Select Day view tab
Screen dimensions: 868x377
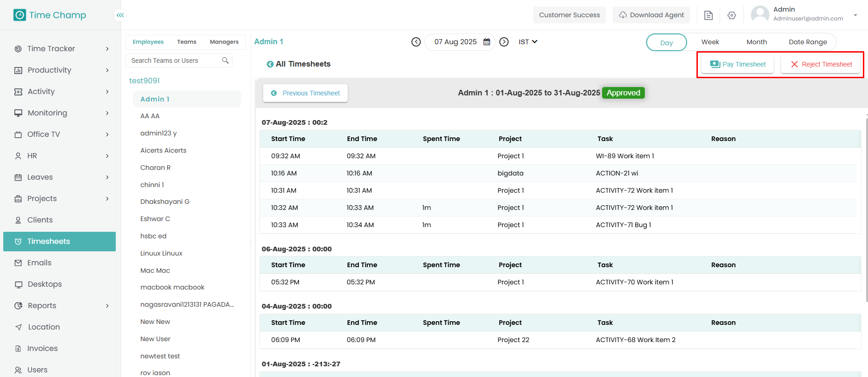[x=667, y=42]
